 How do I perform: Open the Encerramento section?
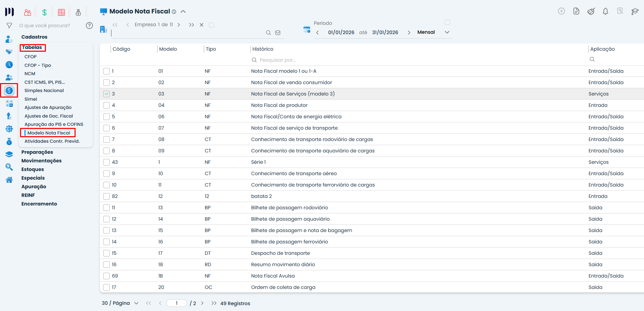click(39, 204)
